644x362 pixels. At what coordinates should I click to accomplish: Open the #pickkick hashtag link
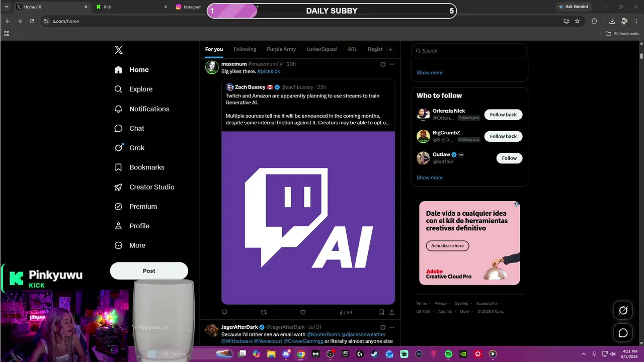pos(269,71)
